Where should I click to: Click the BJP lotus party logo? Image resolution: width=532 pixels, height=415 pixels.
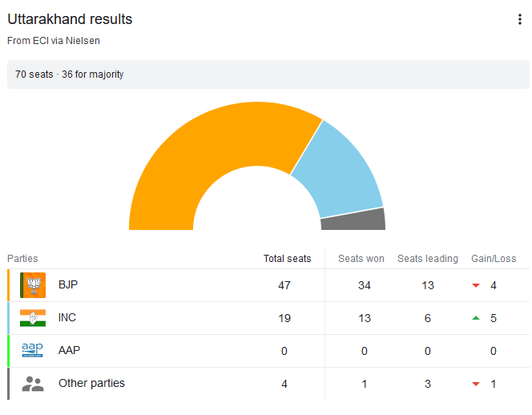coord(33,285)
